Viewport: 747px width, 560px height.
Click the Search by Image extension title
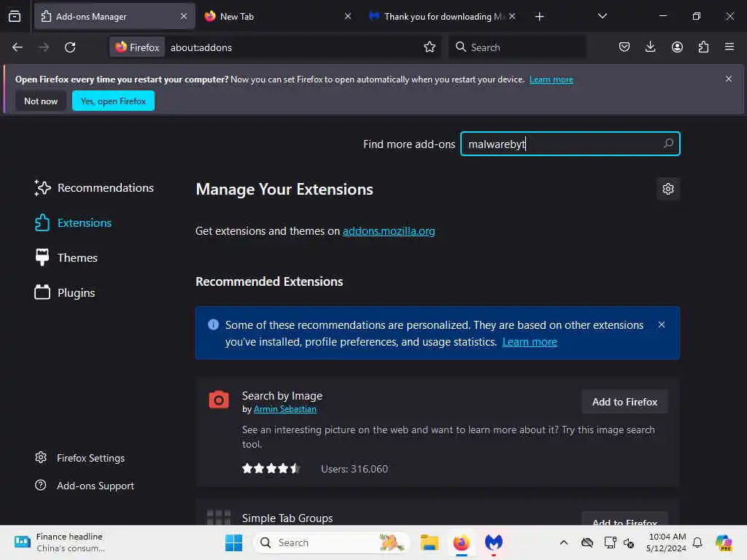click(282, 396)
